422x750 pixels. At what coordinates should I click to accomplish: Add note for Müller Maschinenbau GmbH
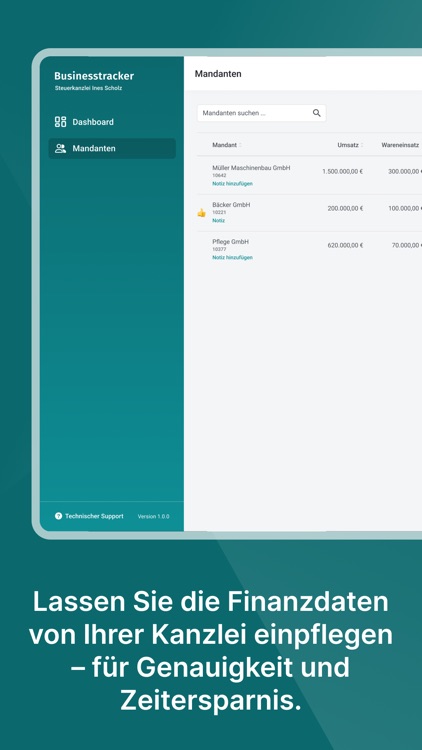coord(233,184)
